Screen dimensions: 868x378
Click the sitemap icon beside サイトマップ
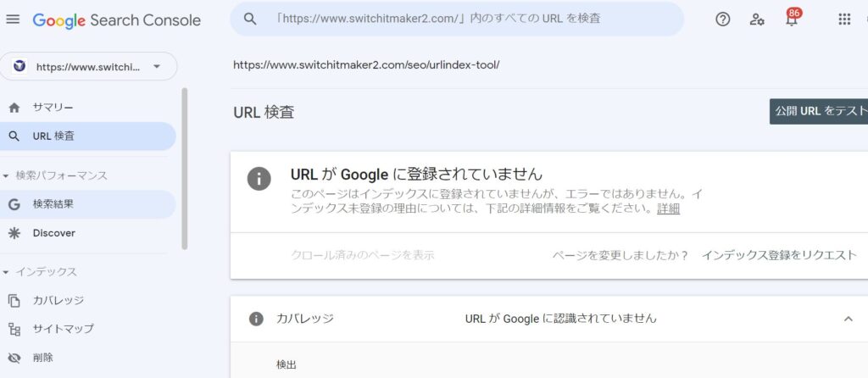[x=14, y=330]
